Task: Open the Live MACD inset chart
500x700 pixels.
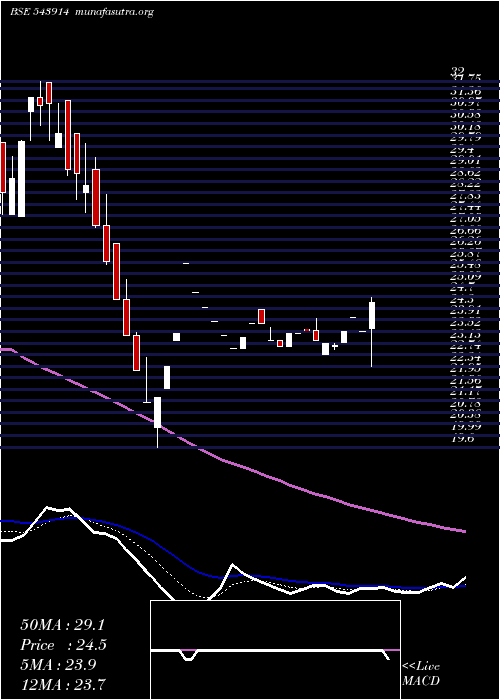Action: (x=275, y=650)
